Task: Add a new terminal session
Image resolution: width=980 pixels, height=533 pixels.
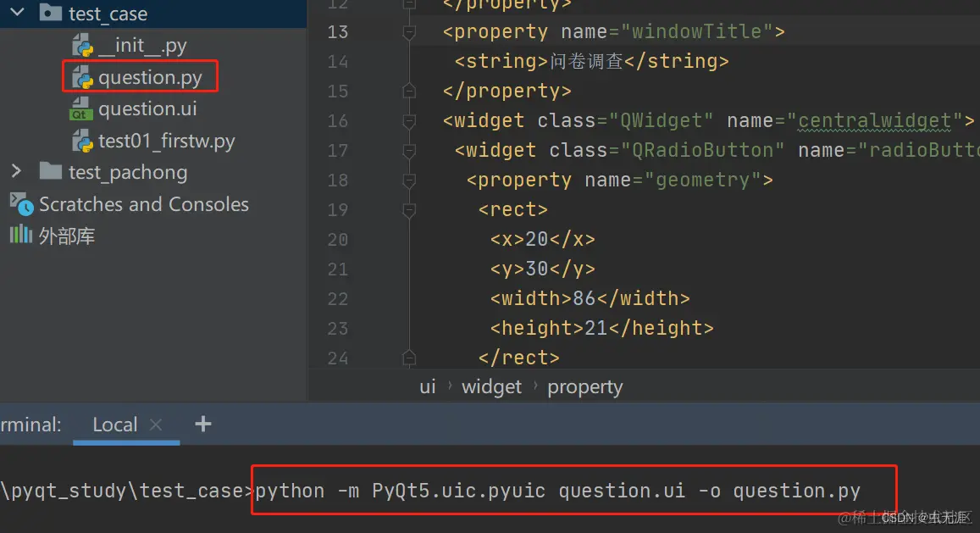Action: tap(202, 425)
